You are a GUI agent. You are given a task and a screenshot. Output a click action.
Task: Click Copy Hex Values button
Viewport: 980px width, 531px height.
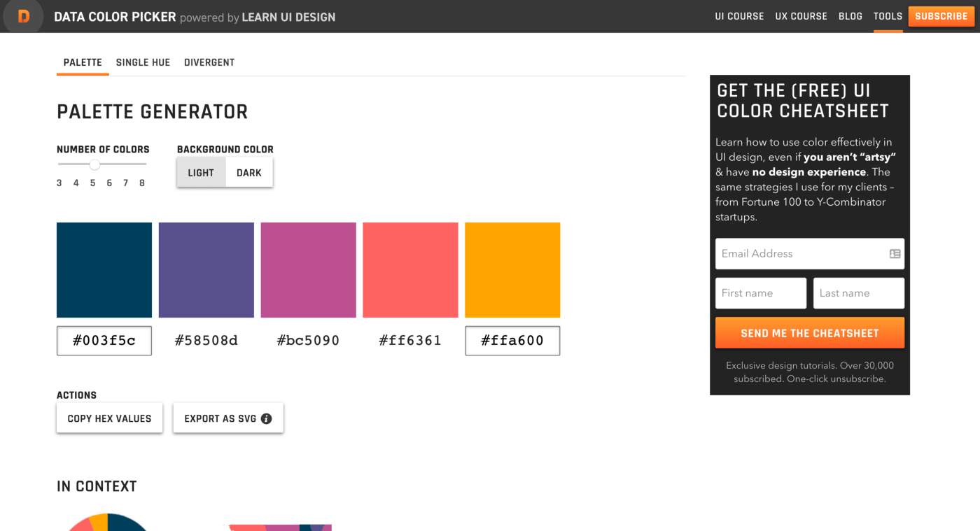(x=109, y=418)
